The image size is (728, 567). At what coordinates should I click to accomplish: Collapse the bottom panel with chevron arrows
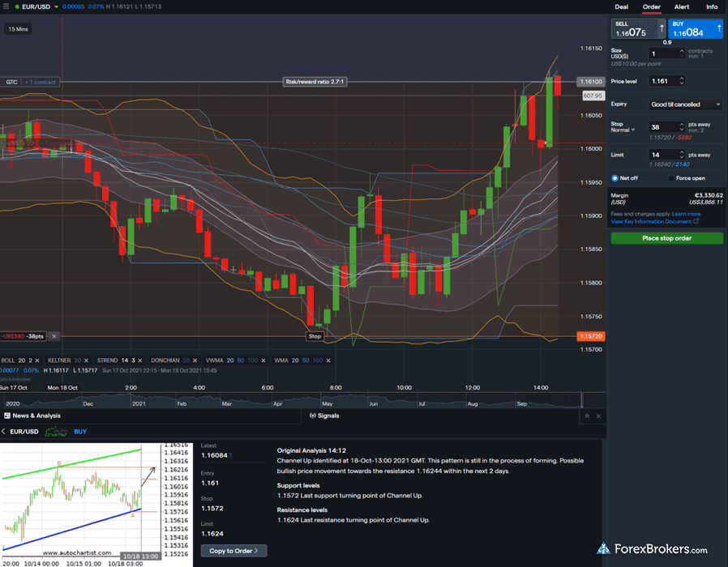(x=585, y=416)
